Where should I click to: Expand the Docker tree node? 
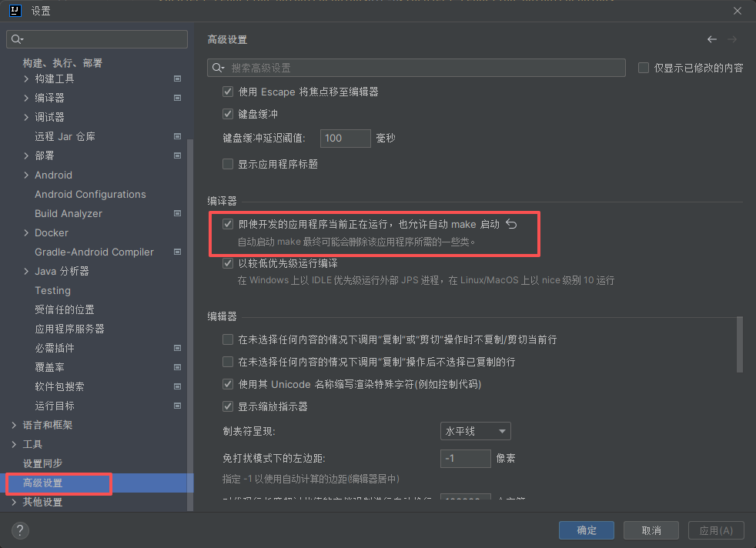click(27, 232)
